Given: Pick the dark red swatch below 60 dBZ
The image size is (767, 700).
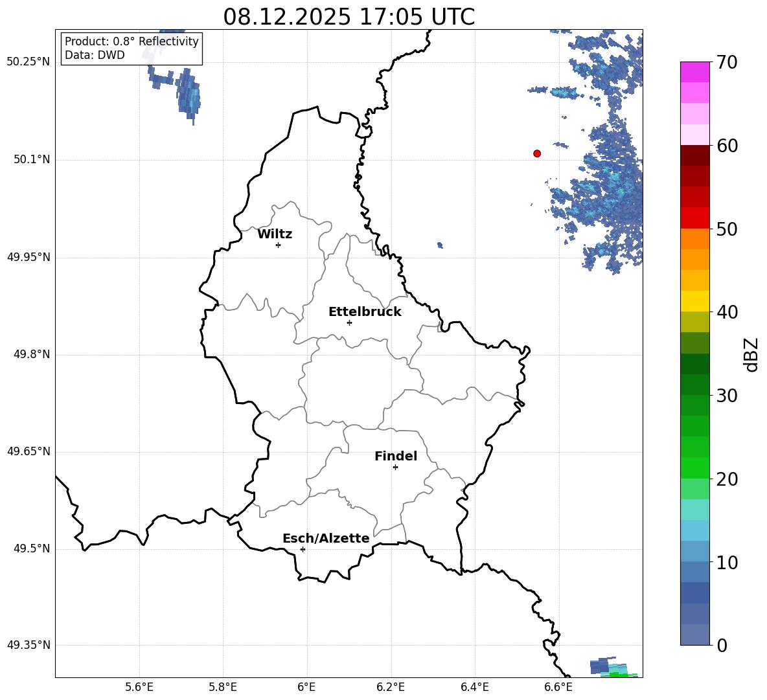Looking at the screenshot, I should (x=694, y=155).
